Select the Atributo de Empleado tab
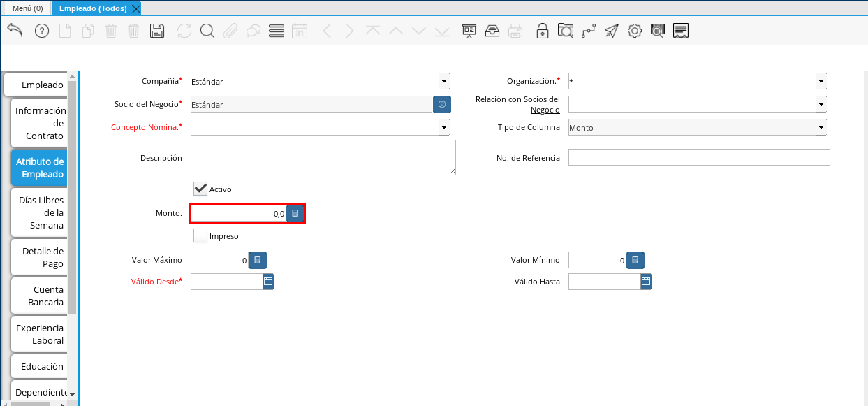This screenshot has width=868, height=406. pyautogui.click(x=39, y=168)
